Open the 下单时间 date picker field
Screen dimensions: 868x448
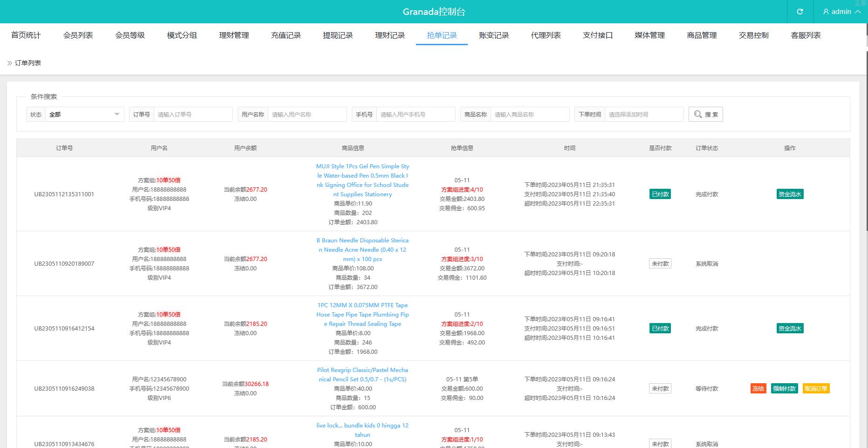point(643,114)
